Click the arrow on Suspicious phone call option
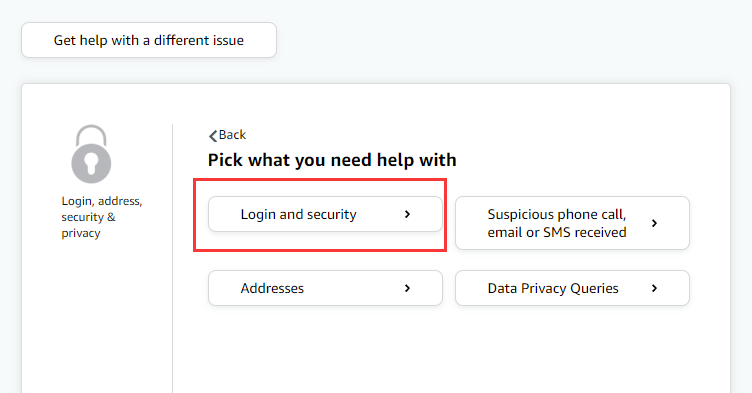The width and height of the screenshot is (752, 393). [x=654, y=223]
